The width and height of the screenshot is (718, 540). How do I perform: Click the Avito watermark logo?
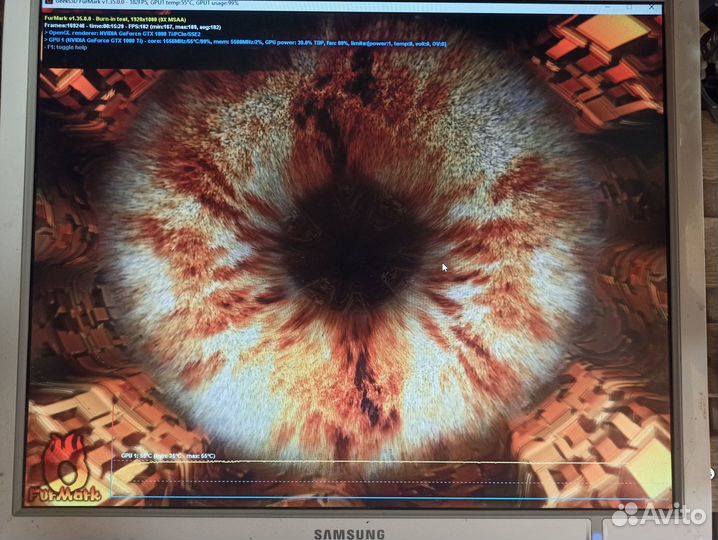point(659,514)
